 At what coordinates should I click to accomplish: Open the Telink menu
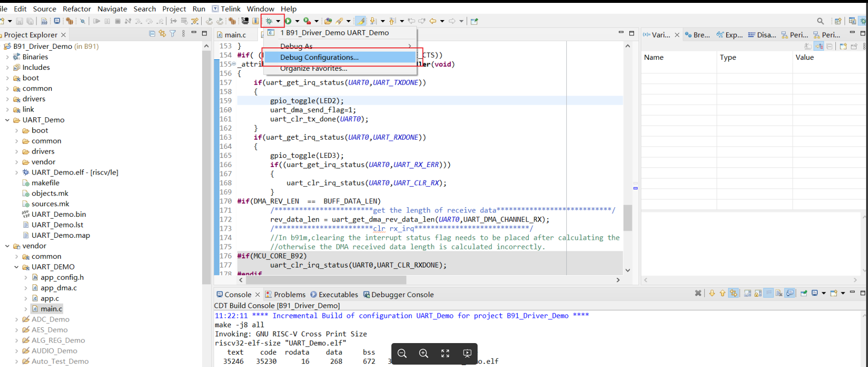(226, 9)
